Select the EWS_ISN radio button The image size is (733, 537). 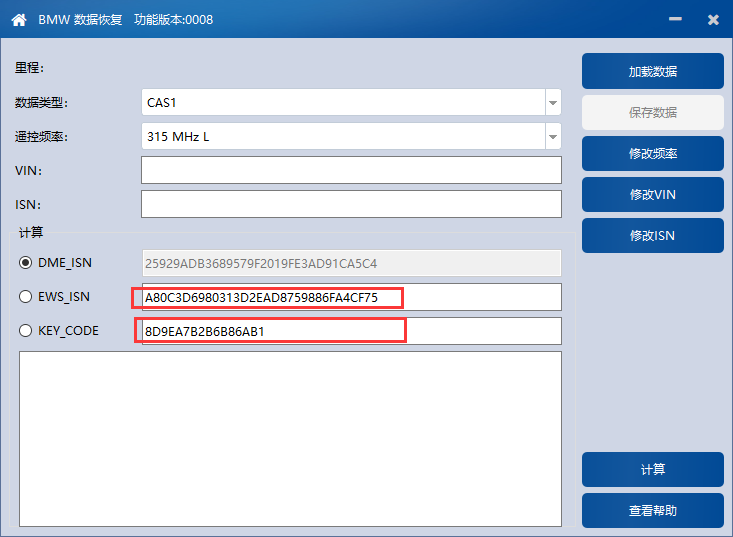pyautogui.click(x=25, y=297)
